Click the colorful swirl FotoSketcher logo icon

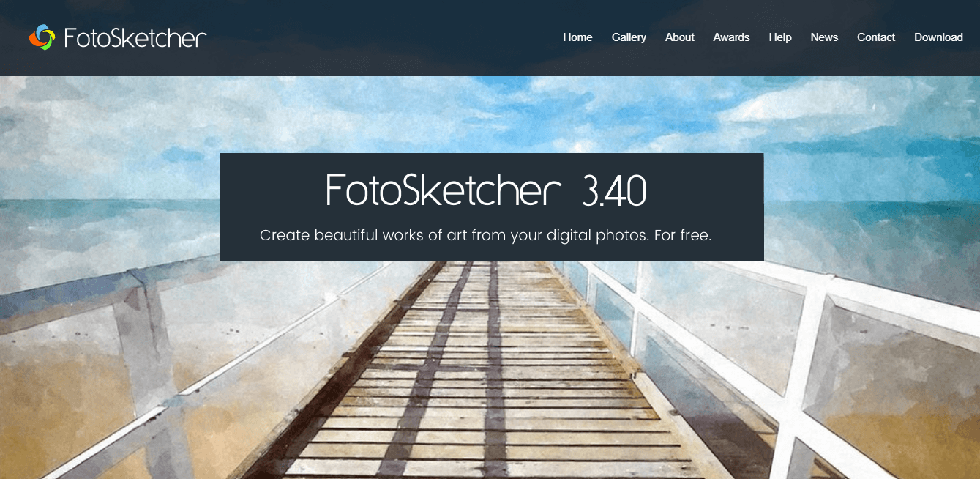point(42,37)
